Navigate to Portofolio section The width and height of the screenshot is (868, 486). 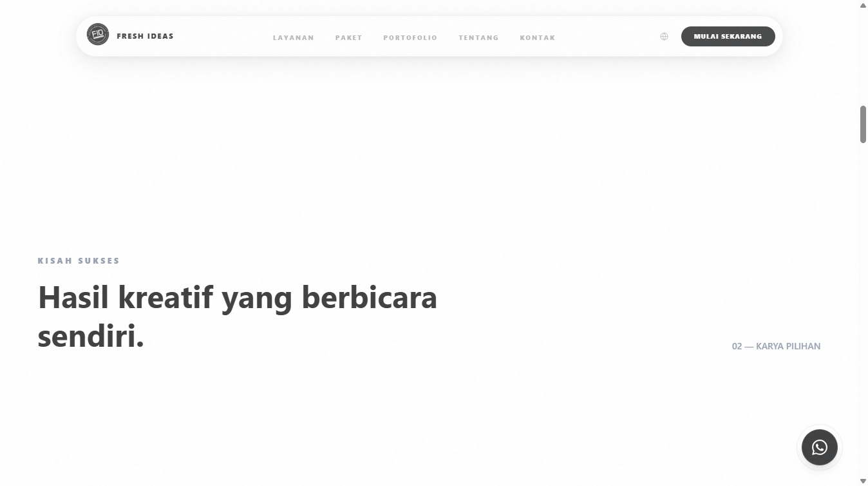click(x=410, y=37)
